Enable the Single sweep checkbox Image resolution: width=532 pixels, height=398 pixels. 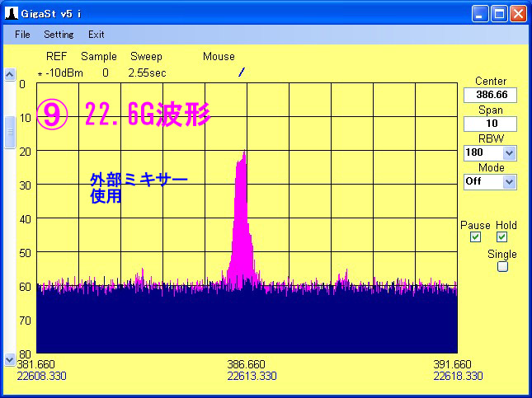pos(502,266)
